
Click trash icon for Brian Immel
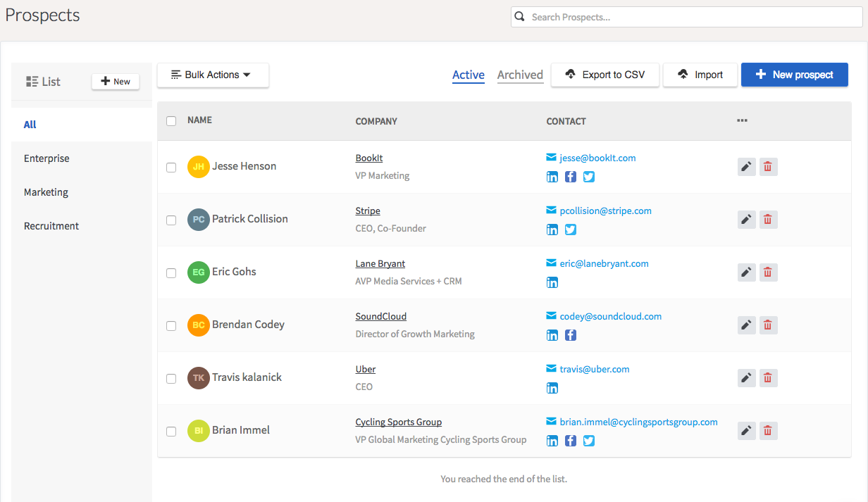coord(768,431)
